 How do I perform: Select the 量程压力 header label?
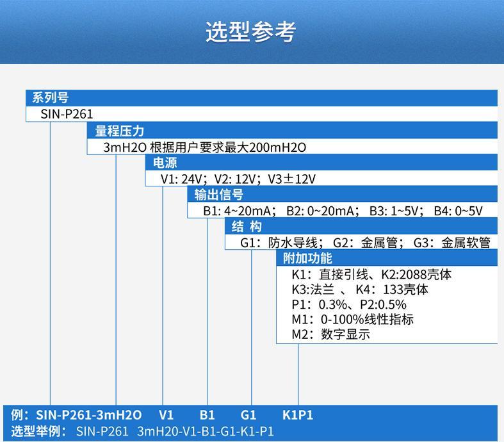119,131
